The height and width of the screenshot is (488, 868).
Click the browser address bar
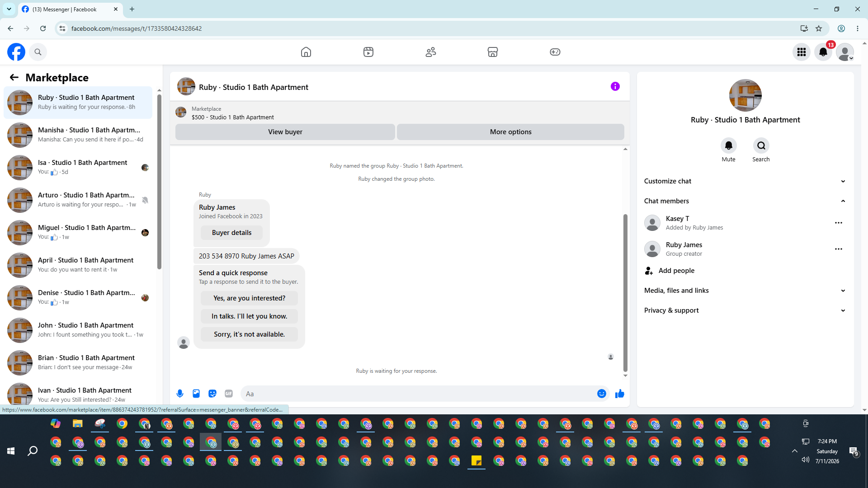point(429,28)
